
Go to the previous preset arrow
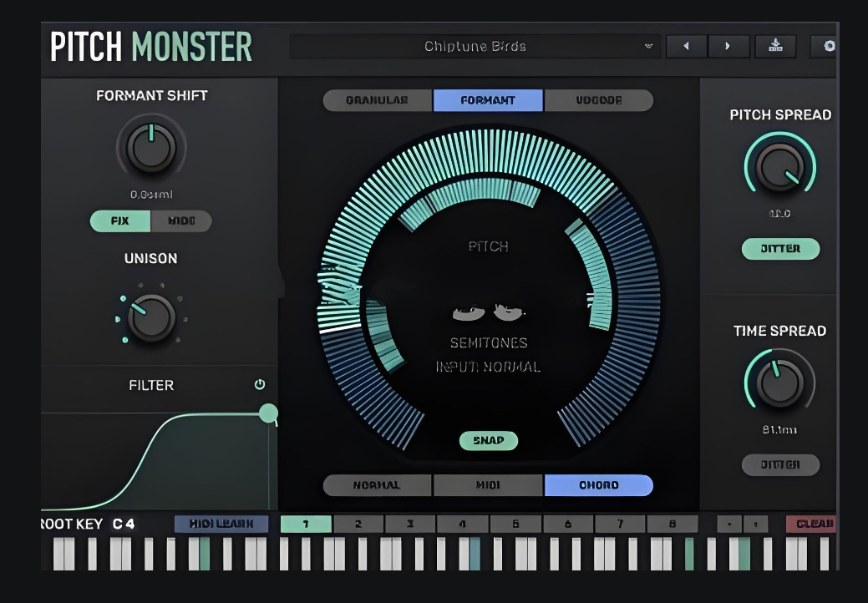tap(687, 47)
